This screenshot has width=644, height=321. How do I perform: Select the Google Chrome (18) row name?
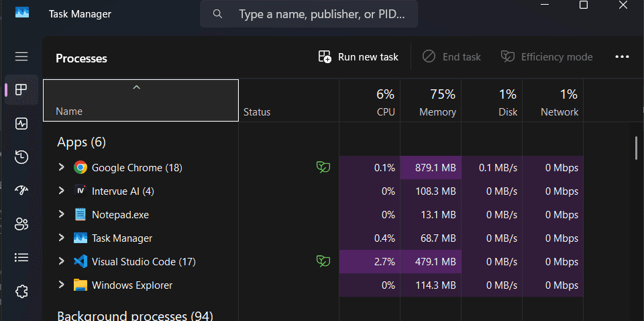tap(137, 168)
